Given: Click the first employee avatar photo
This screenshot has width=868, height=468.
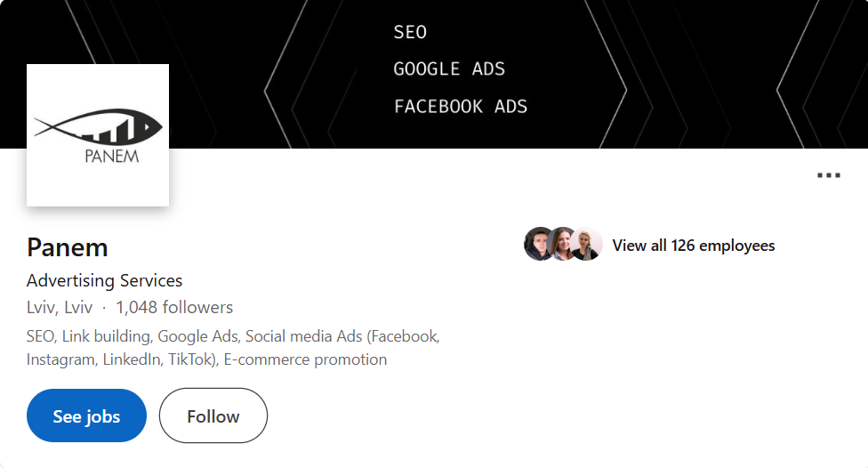Looking at the screenshot, I should pyautogui.click(x=540, y=244).
